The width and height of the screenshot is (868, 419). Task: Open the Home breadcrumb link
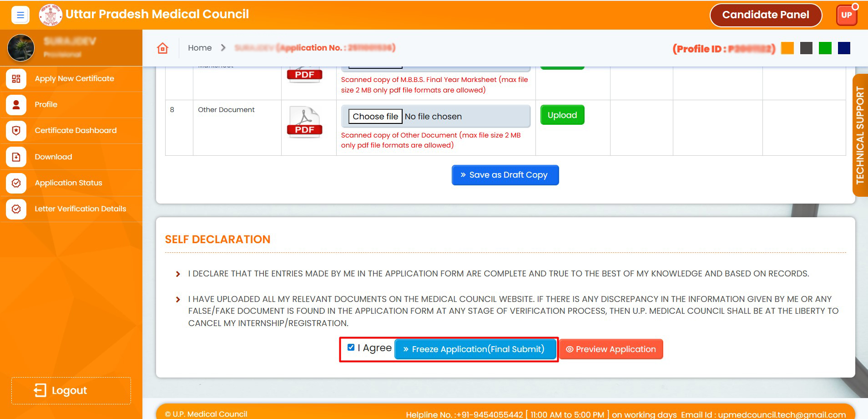[200, 48]
